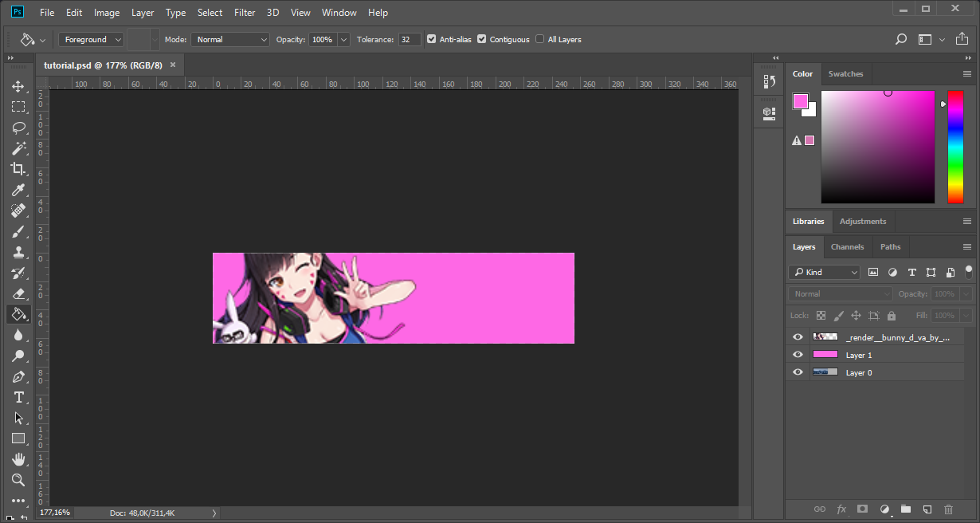
Task: Switch to the Adjustments tab
Action: (x=863, y=222)
